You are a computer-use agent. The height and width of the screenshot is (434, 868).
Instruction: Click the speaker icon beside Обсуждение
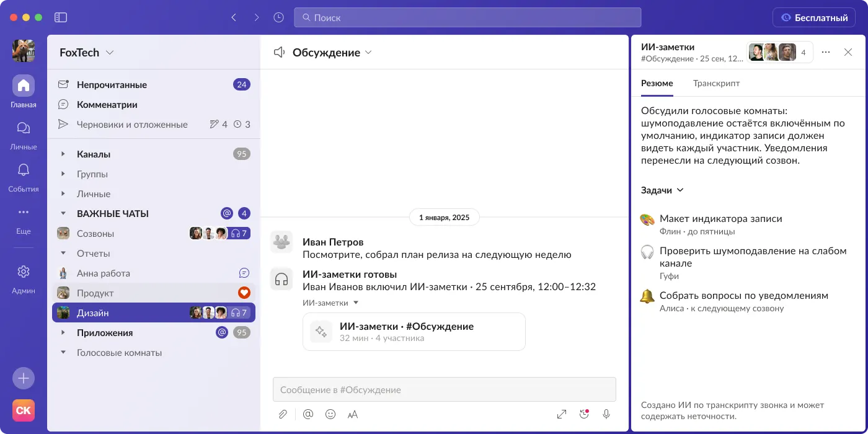point(280,53)
